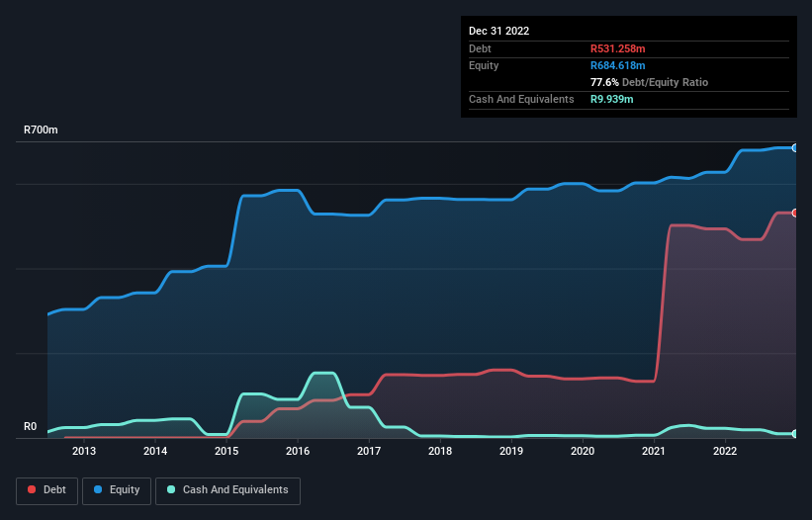Click Cash And Equivalents label in tooltip
Image resolution: width=812 pixels, height=520 pixels.
(x=521, y=99)
